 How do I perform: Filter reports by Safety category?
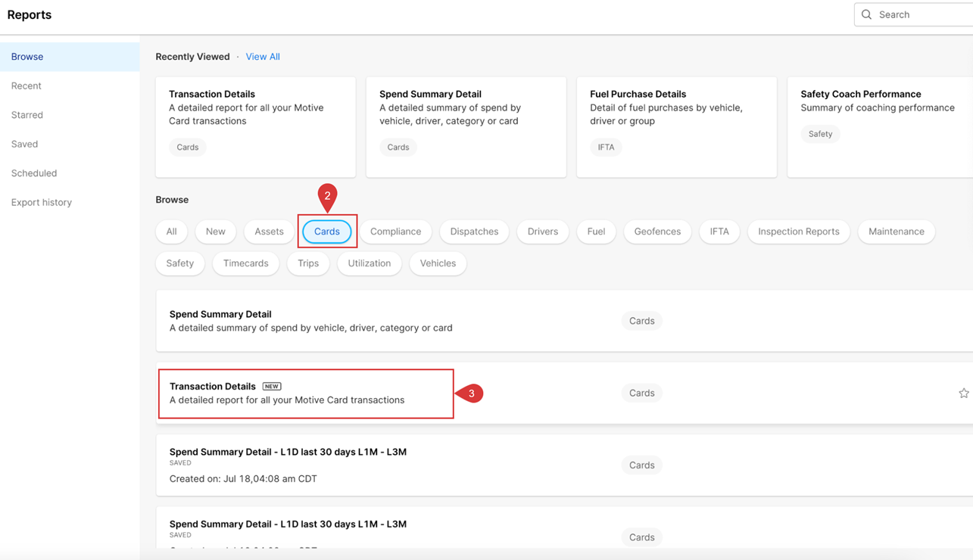[180, 263]
